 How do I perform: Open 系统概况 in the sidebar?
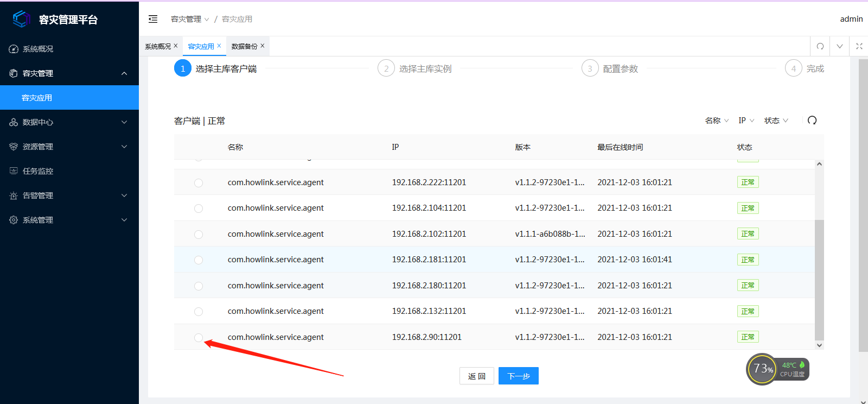pos(69,49)
